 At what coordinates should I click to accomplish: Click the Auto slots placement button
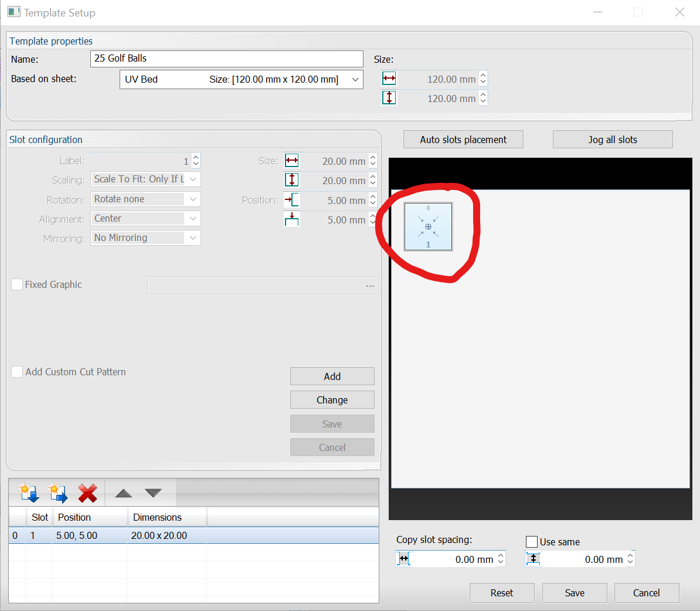click(463, 140)
